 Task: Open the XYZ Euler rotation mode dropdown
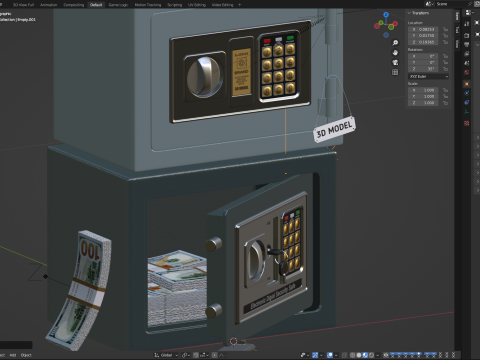pos(428,77)
